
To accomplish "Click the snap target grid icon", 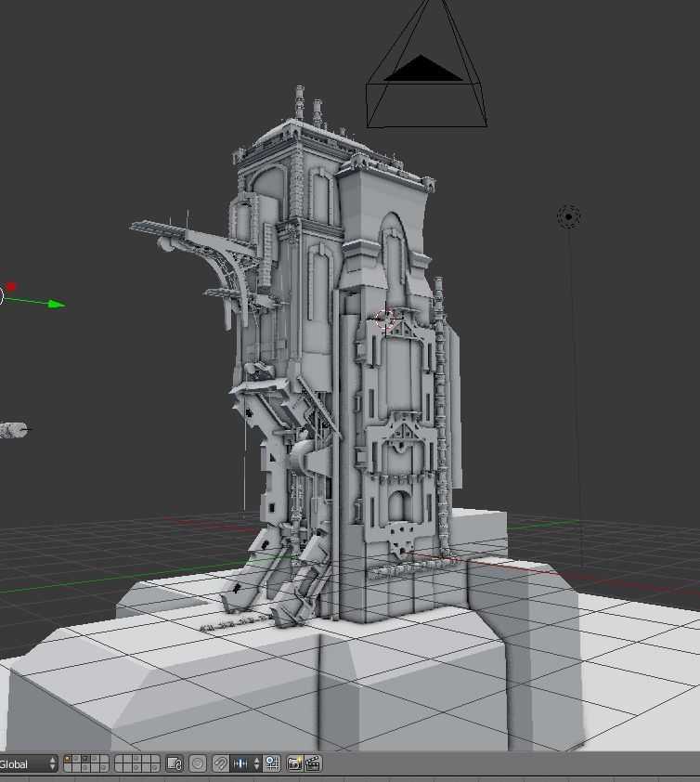I will [x=273, y=763].
